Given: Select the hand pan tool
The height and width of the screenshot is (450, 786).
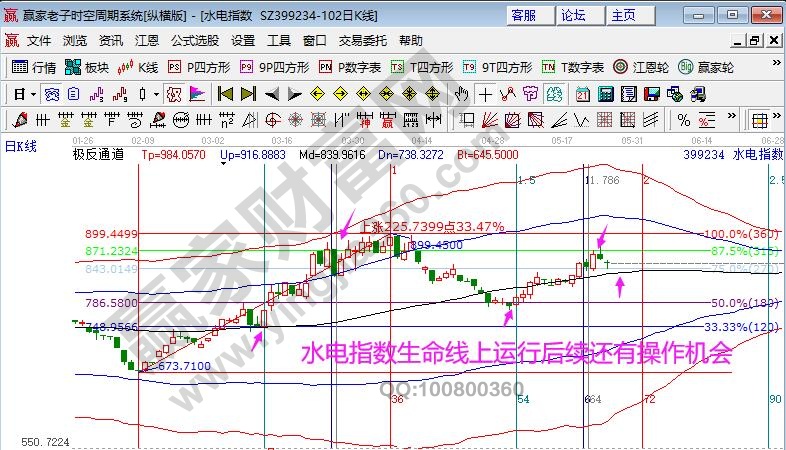Looking at the screenshot, I should click(461, 94).
